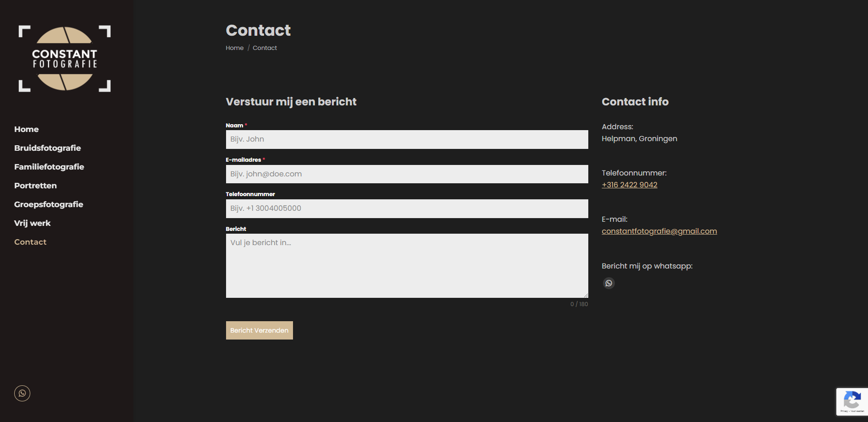Call phone number +316 2422 9042
The image size is (868, 422).
click(x=630, y=185)
